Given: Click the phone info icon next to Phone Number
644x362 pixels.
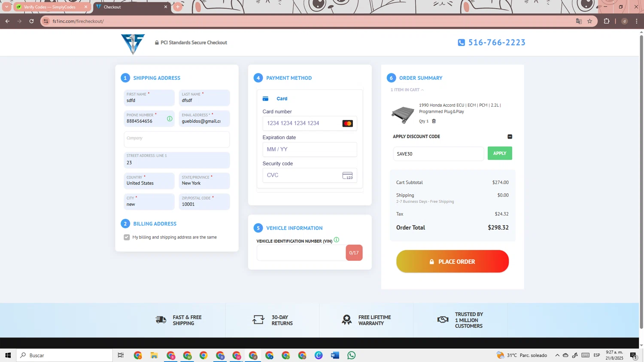Looking at the screenshot, I should tap(170, 119).
